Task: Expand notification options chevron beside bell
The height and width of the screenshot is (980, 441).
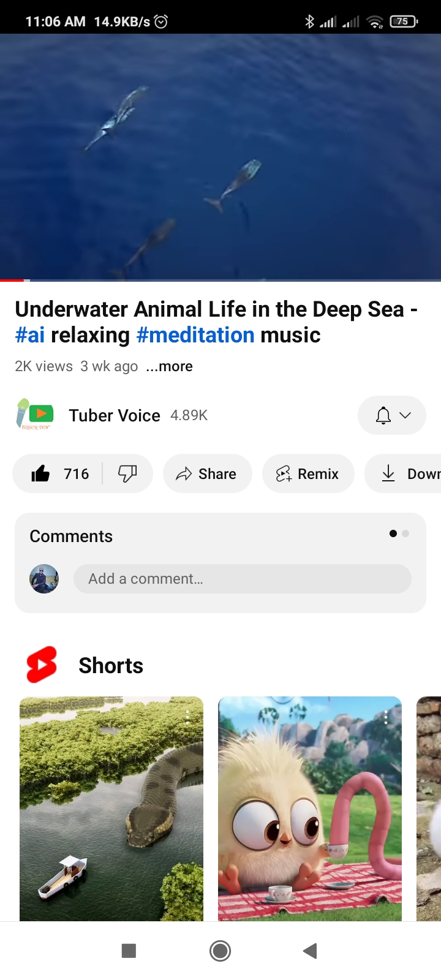Action: click(405, 415)
